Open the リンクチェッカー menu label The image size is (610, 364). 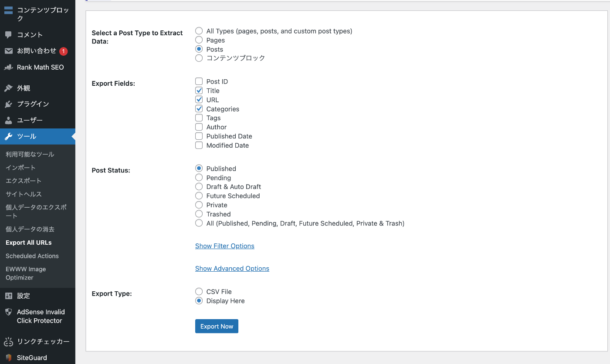[43, 342]
